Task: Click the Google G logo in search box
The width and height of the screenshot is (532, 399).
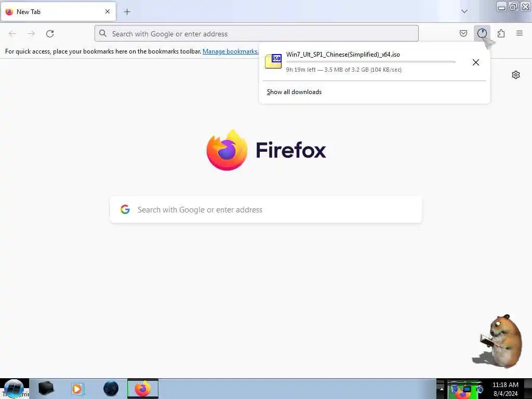Action: (x=125, y=209)
